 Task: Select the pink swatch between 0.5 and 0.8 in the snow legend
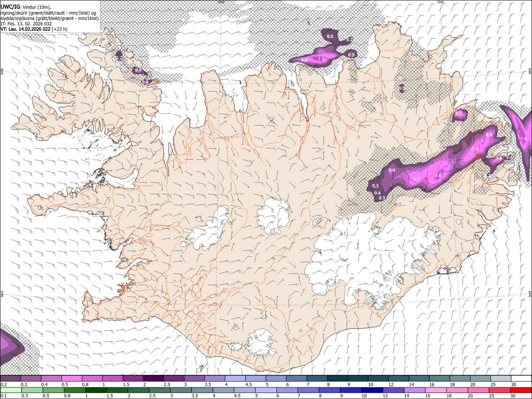click(x=71, y=379)
